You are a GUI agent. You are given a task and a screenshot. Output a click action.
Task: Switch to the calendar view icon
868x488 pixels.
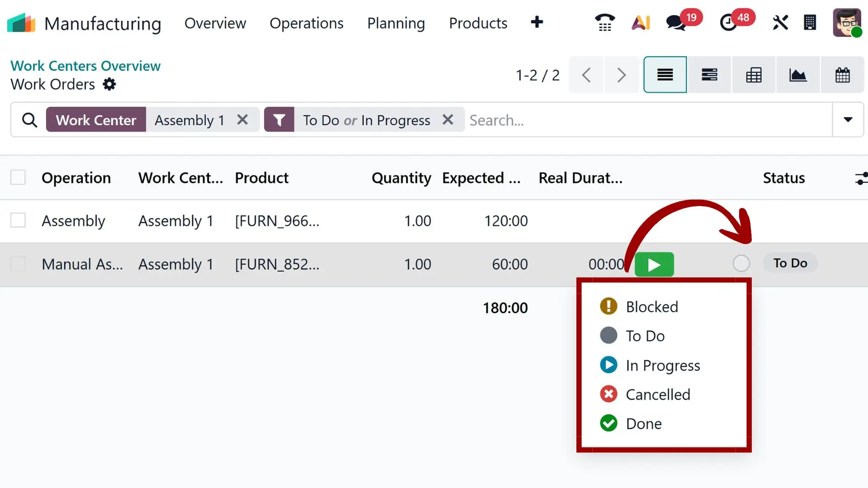842,75
